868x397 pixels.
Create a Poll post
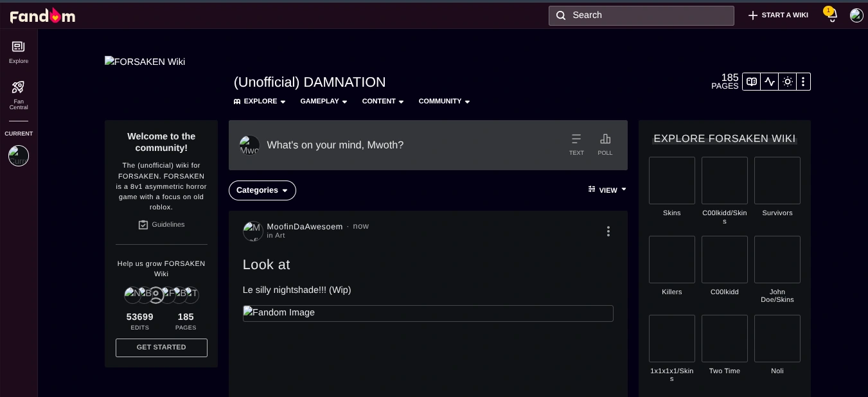pyautogui.click(x=605, y=143)
